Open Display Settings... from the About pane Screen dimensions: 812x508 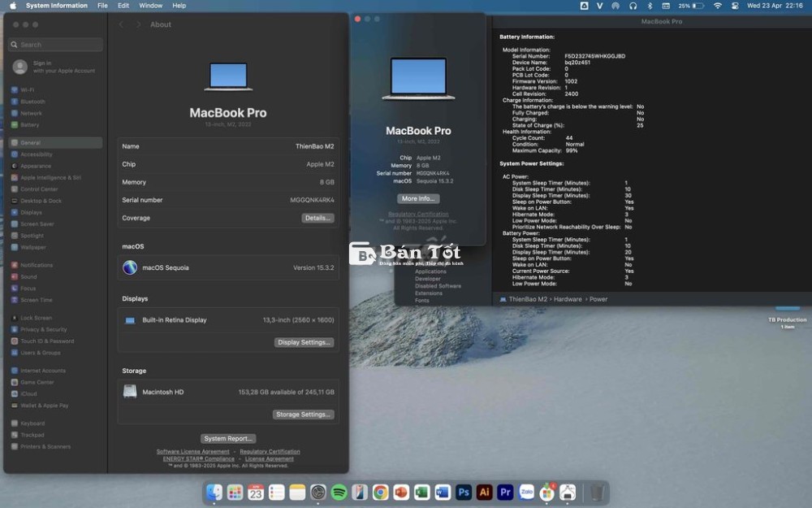[x=304, y=342]
